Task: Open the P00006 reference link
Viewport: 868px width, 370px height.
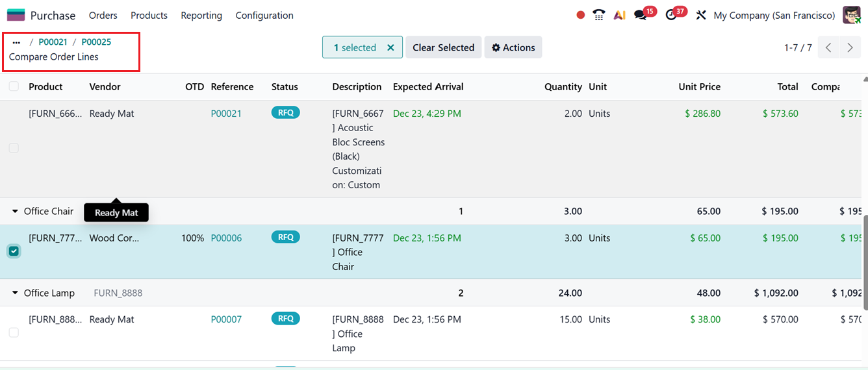Action: tap(226, 238)
